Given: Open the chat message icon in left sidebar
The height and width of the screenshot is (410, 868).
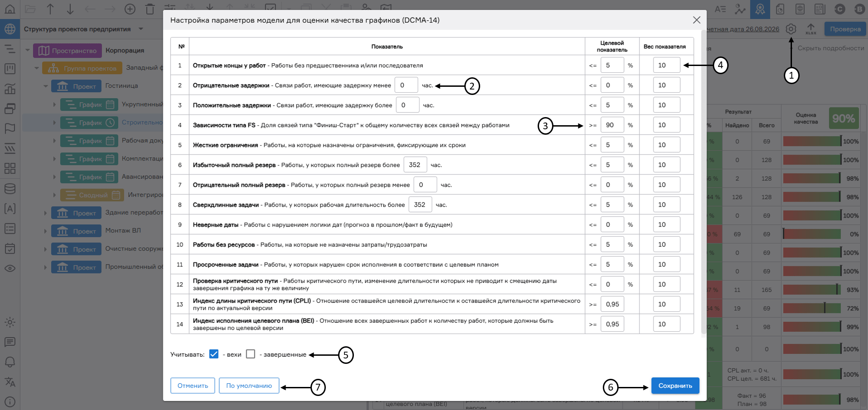Looking at the screenshot, I should click(10, 342).
